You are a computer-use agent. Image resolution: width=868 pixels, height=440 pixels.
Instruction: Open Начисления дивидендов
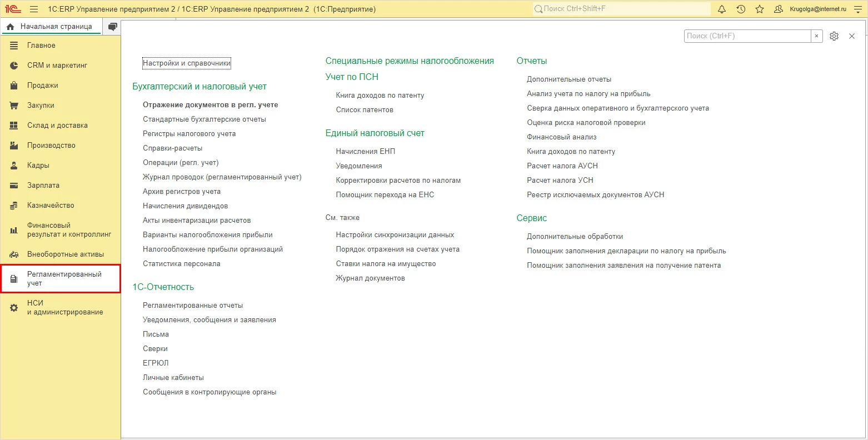(x=186, y=206)
